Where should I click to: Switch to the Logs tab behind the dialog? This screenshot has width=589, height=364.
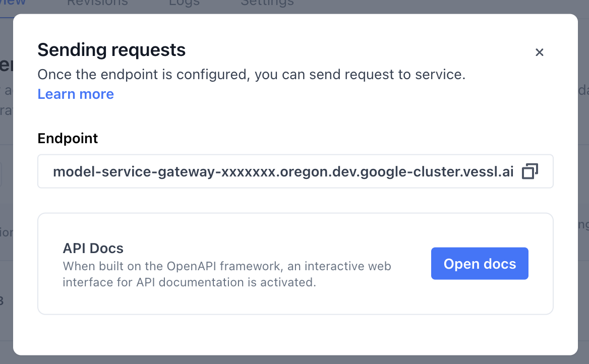click(x=184, y=3)
